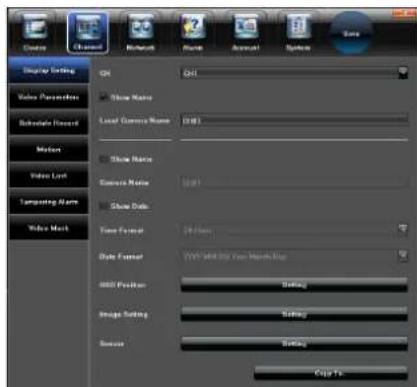
Task: Toggle the checked Show Name checkbox
Action: (x=104, y=97)
